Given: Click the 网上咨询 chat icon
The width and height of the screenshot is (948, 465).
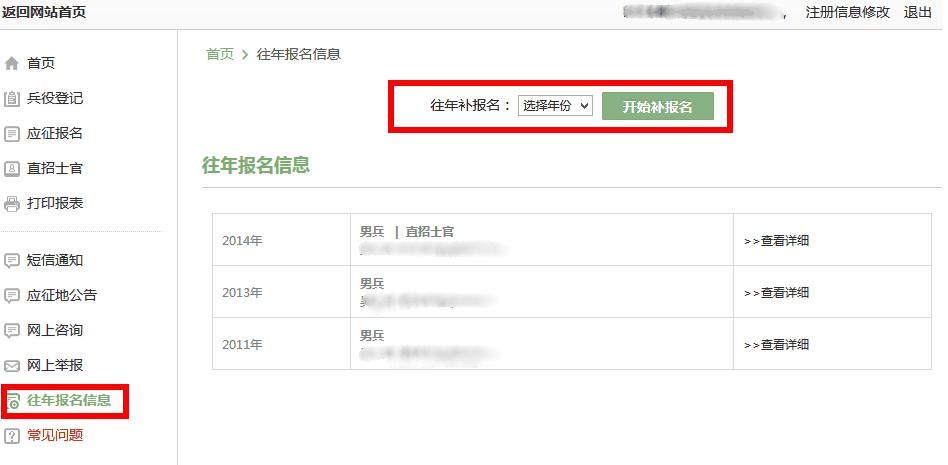Looking at the screenshot, I should [x=12, y=331].
